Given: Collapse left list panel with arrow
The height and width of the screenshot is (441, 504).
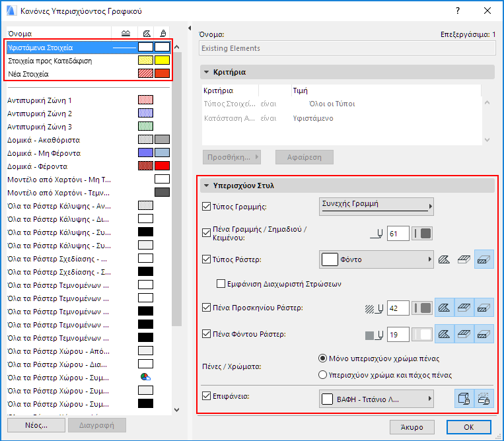Looking at the screenshot, I should pyautogui.click(x=190, y=28).
